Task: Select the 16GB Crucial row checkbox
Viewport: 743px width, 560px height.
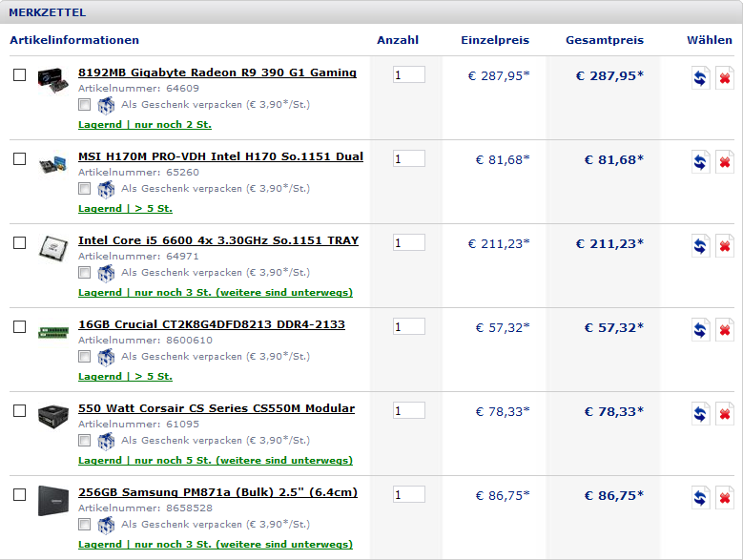Action: [19, 327]
